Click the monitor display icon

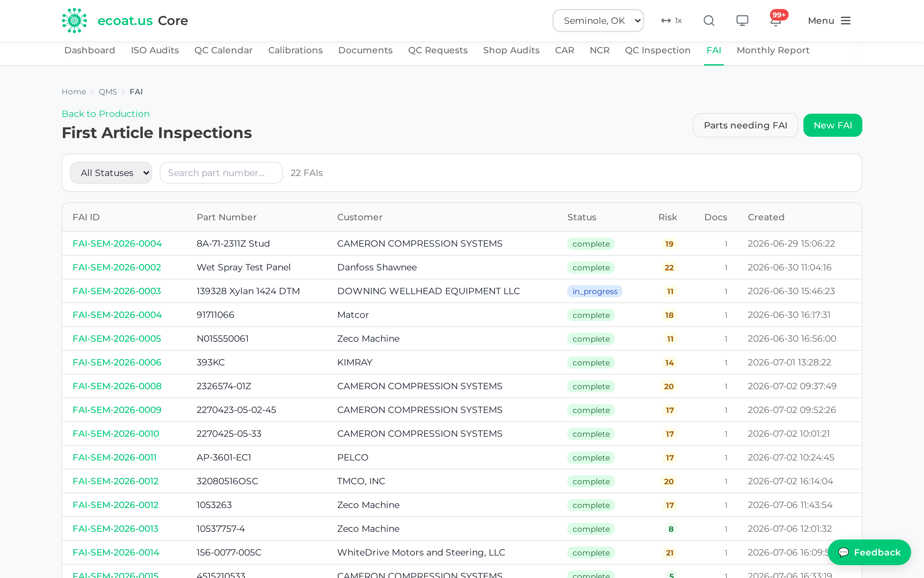point(742,21)
